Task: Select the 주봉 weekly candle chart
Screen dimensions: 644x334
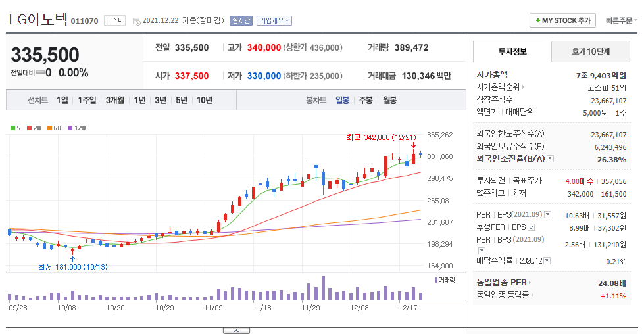Action: tap(366, 100)
